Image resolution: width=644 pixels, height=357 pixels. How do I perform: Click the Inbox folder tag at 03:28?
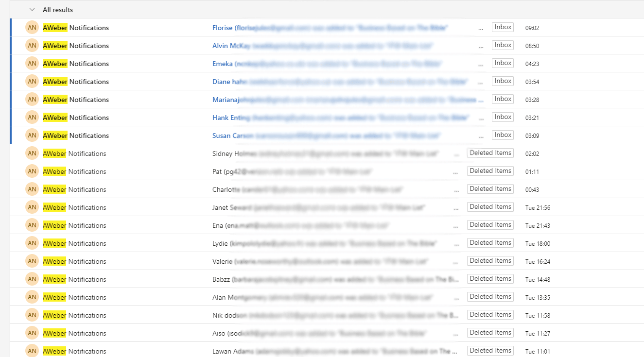(503, 99)
